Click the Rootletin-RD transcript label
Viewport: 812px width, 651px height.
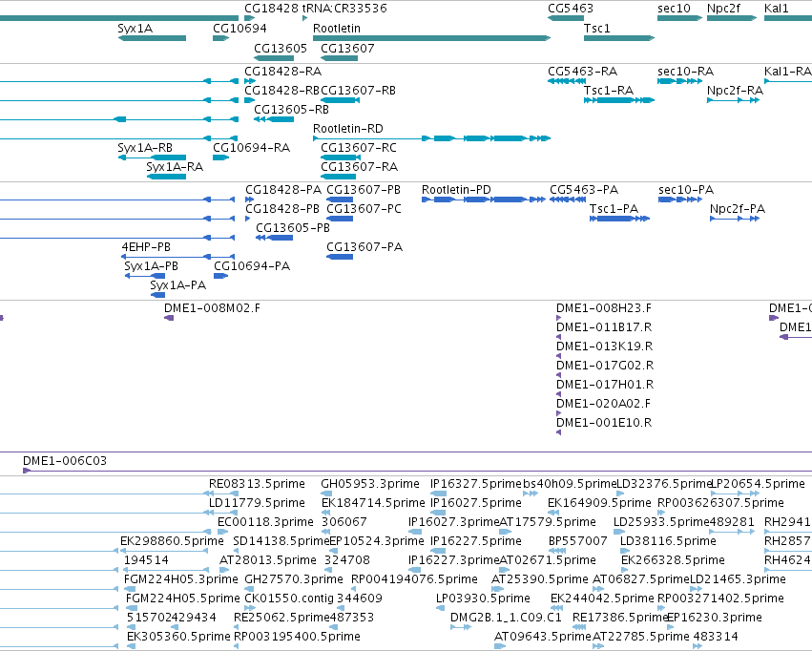(348, 129)
